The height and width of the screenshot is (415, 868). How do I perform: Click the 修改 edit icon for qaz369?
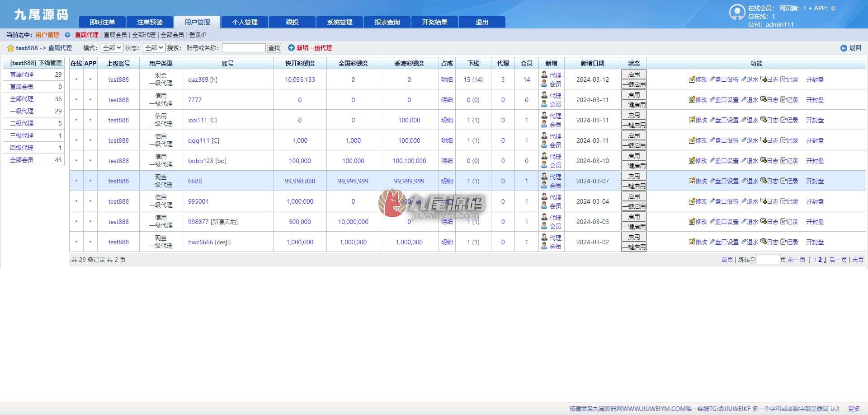(x=692, y=79)
